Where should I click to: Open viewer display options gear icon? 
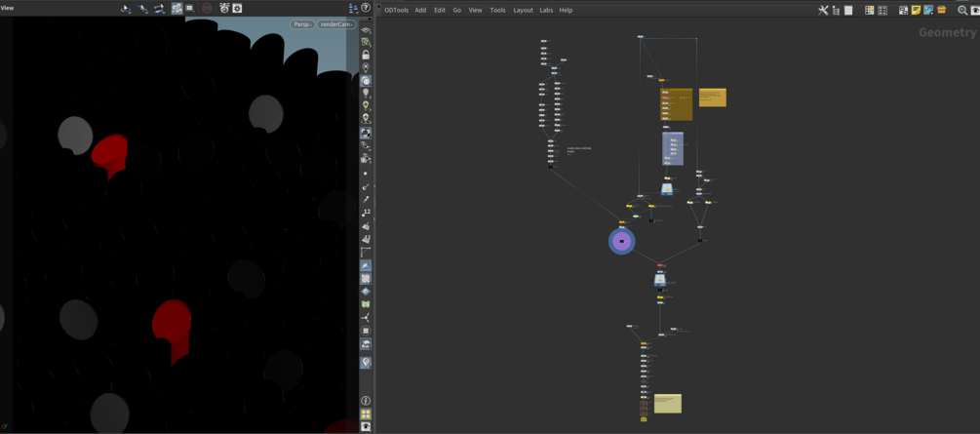[x=238, y=9]
